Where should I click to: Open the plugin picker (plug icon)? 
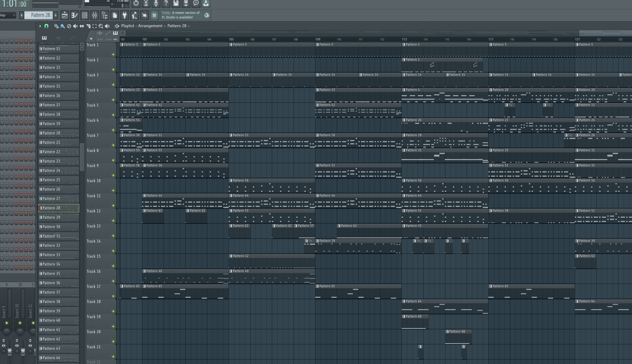click(125, 15)
